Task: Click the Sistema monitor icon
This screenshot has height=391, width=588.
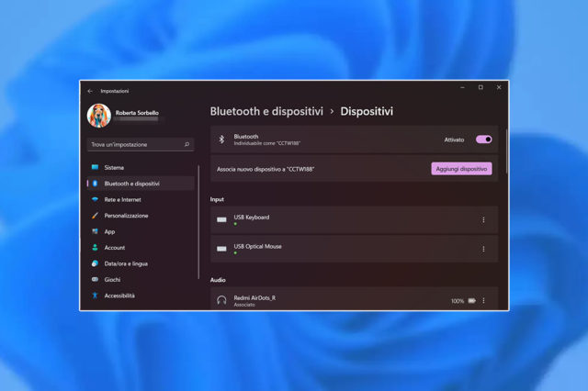Action: pyautogui.click(x=95, y=167)
